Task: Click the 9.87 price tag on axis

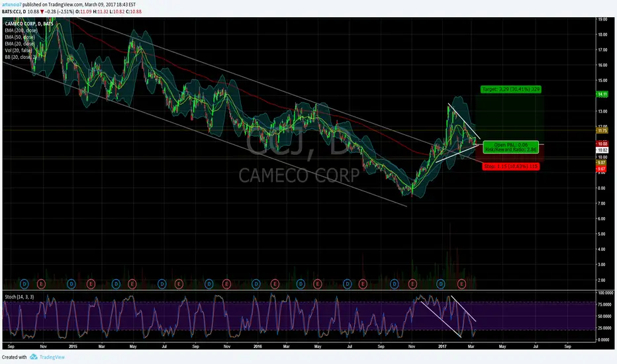Action: pyautogui.click(x=601, y=163)
